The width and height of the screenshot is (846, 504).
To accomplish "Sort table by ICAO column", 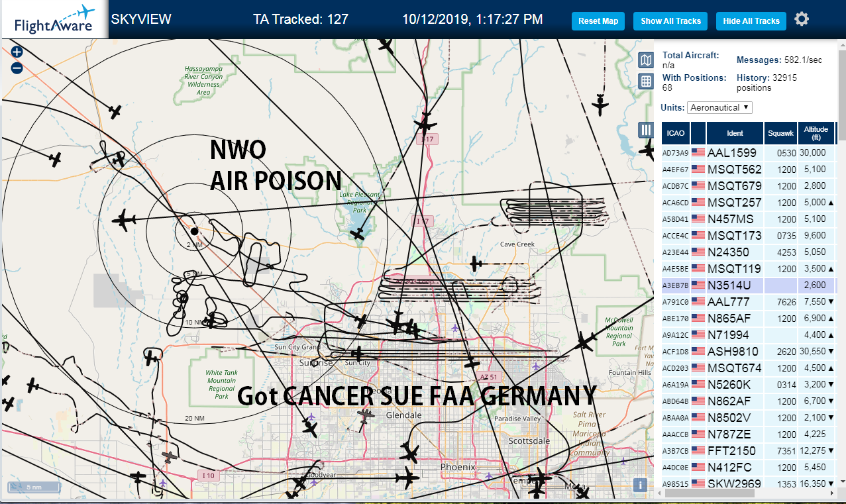I will [x=676, y=133].
